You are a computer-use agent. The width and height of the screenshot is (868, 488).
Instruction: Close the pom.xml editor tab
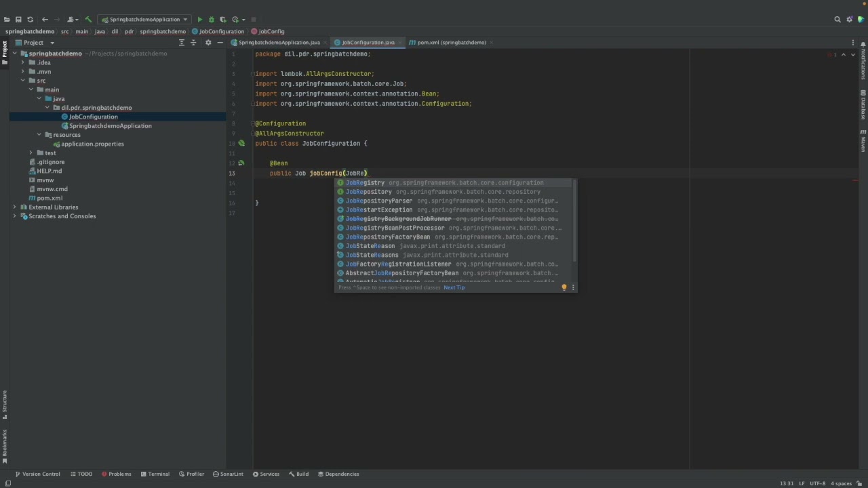click(x=491, y=42)
